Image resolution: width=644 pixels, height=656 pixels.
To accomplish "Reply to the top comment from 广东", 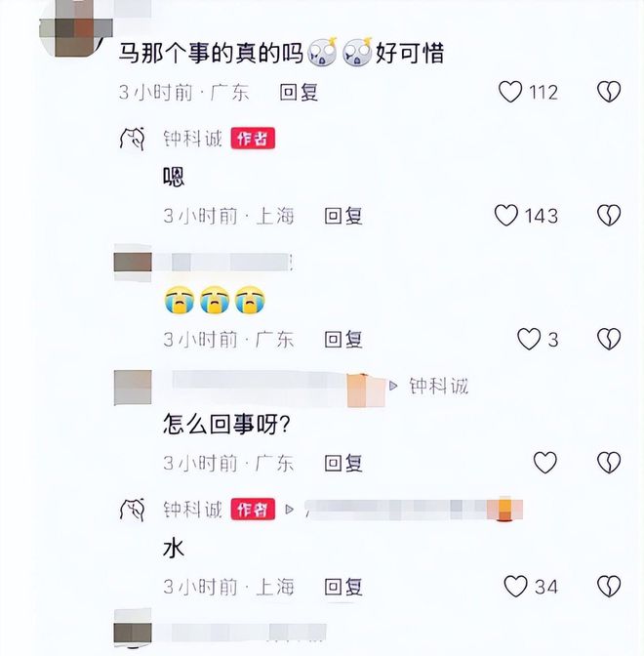I will 299,92.
